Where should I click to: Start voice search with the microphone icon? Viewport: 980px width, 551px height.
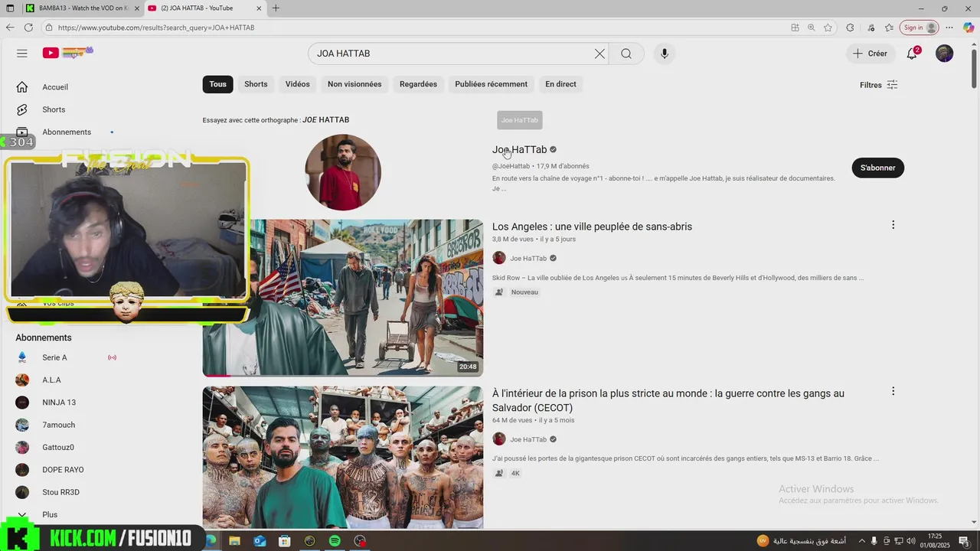click(665, 54)
